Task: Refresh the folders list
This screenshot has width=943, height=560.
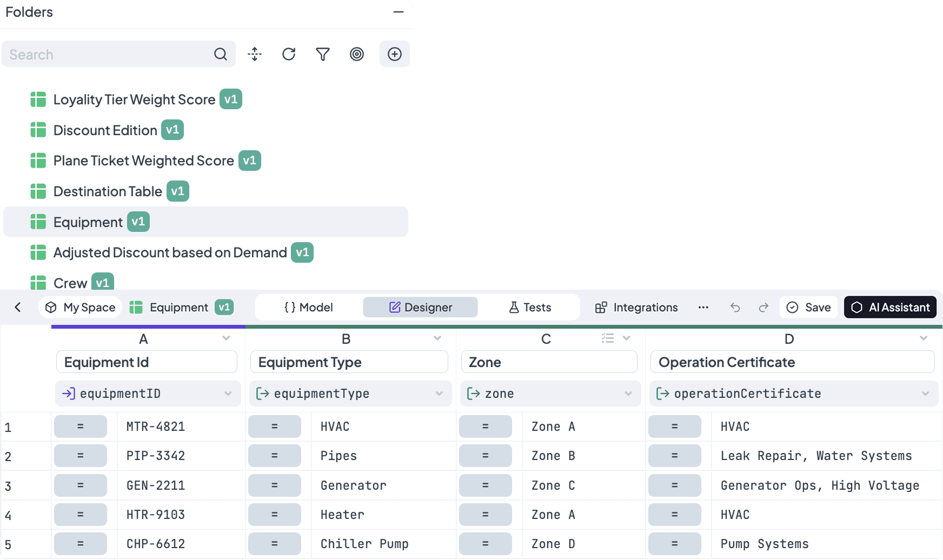Action: 289,54
